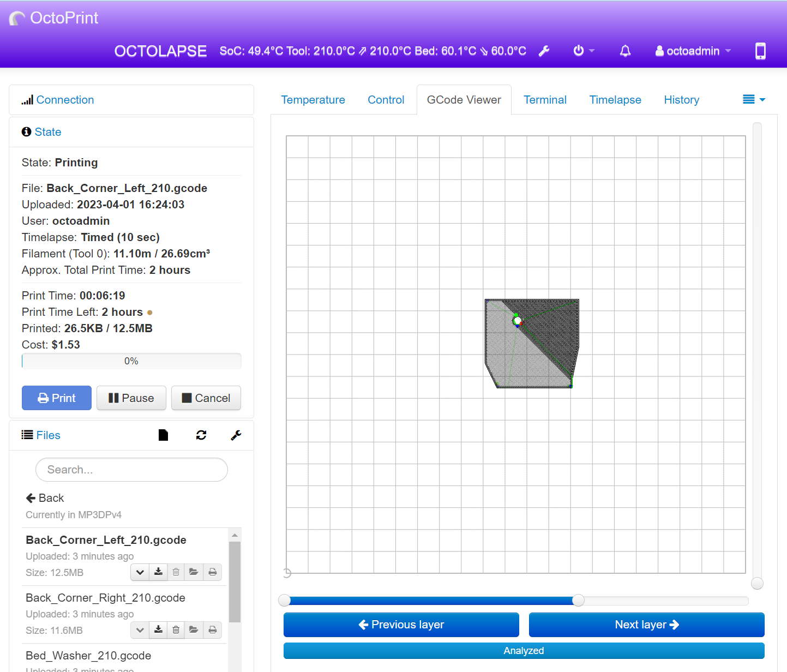Switch to the Temperature tab
The image size is (787, 672).
tap(313, 100)
